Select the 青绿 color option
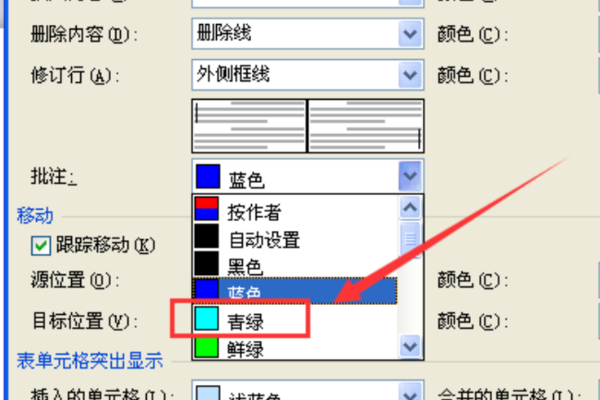600x400 pixels. 295,319
